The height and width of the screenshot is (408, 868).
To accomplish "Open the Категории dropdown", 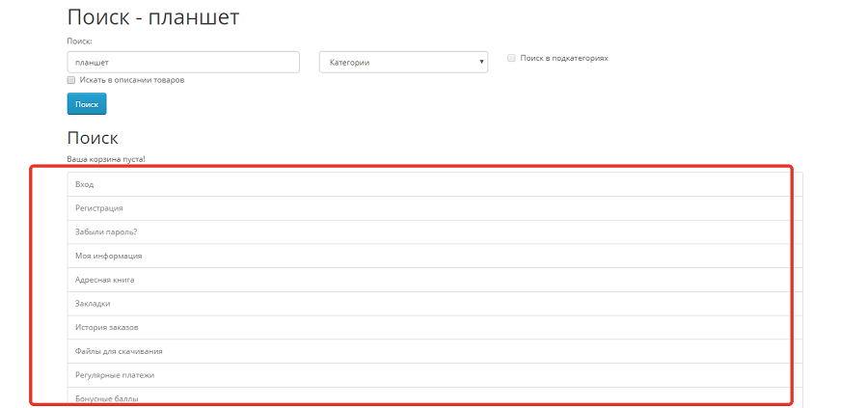I will [403, 62].
